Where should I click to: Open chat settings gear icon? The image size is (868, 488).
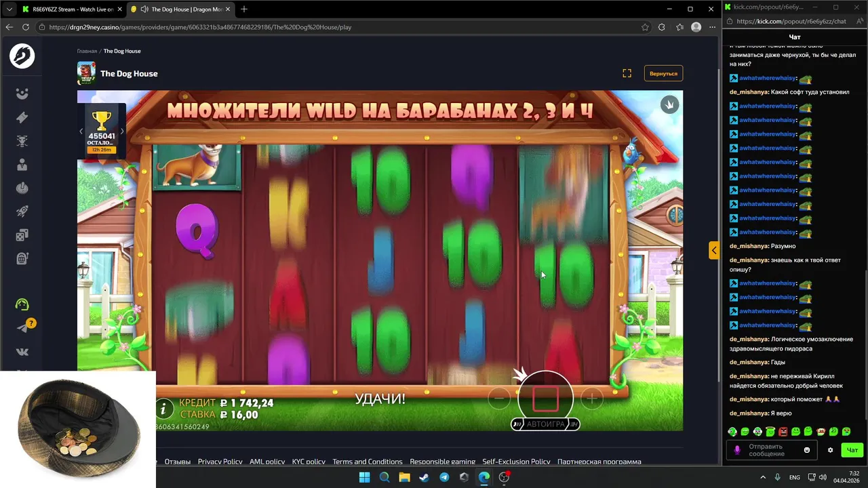click(x=830, y=450)
